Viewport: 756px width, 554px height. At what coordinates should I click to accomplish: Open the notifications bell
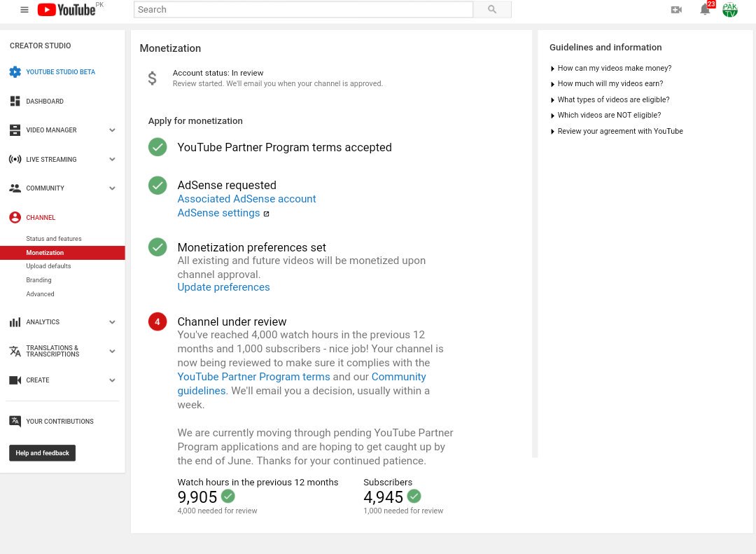point(704,9)
